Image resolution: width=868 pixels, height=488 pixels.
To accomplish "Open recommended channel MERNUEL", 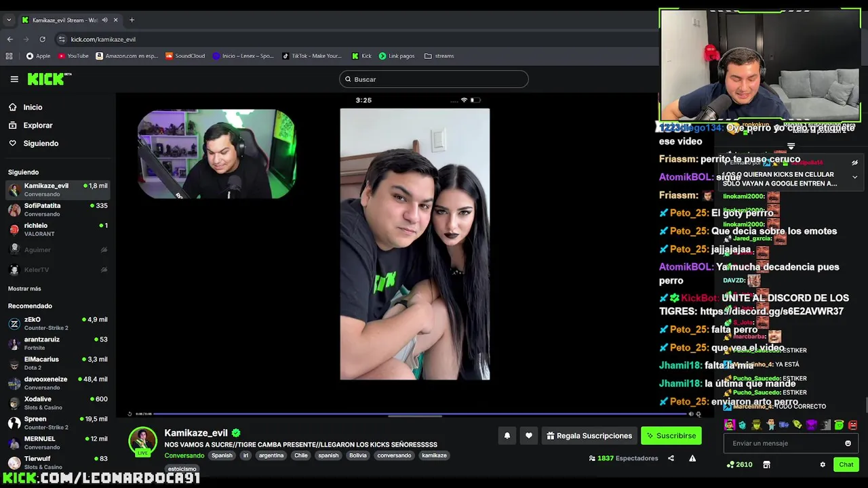I will pyautogui.click(x=58, y=443).
